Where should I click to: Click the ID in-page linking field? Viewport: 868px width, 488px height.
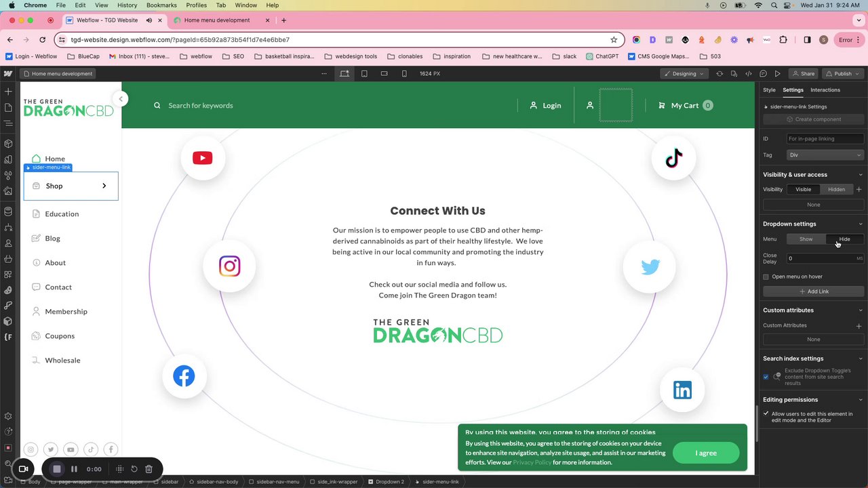pyautogui.click(x=825, y=138)
